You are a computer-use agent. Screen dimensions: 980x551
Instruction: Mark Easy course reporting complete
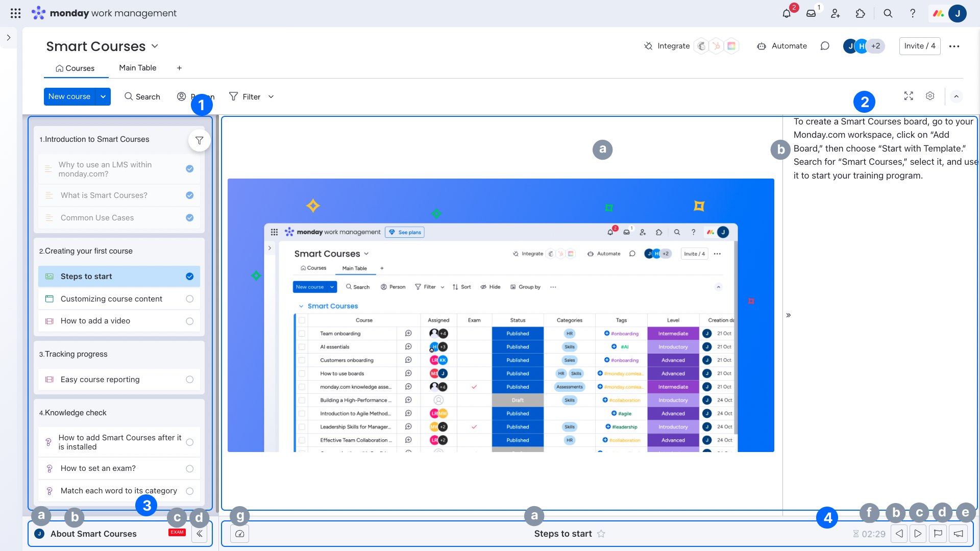pos(190,380)
